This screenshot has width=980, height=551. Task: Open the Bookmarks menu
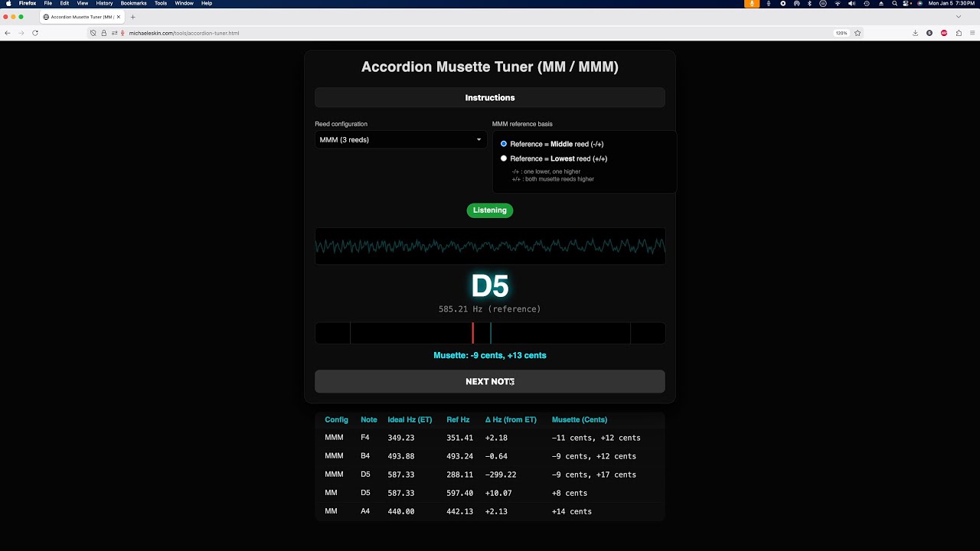[133, 3]
